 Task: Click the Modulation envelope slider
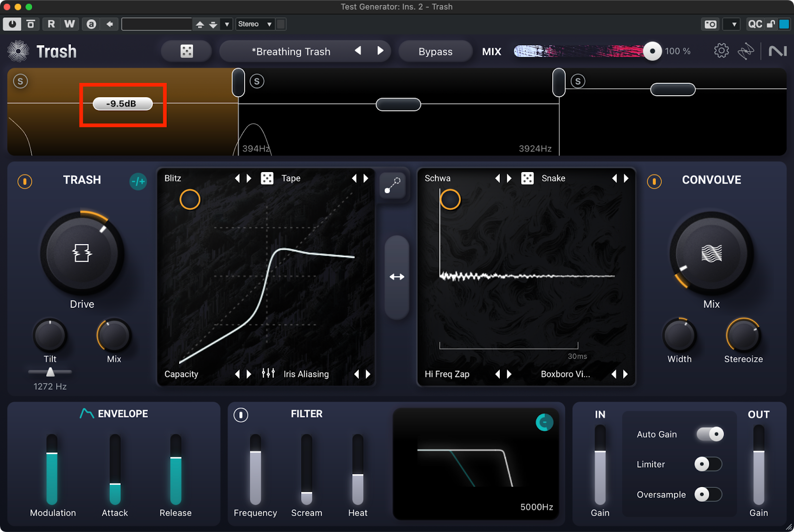(x=52, y=469)
